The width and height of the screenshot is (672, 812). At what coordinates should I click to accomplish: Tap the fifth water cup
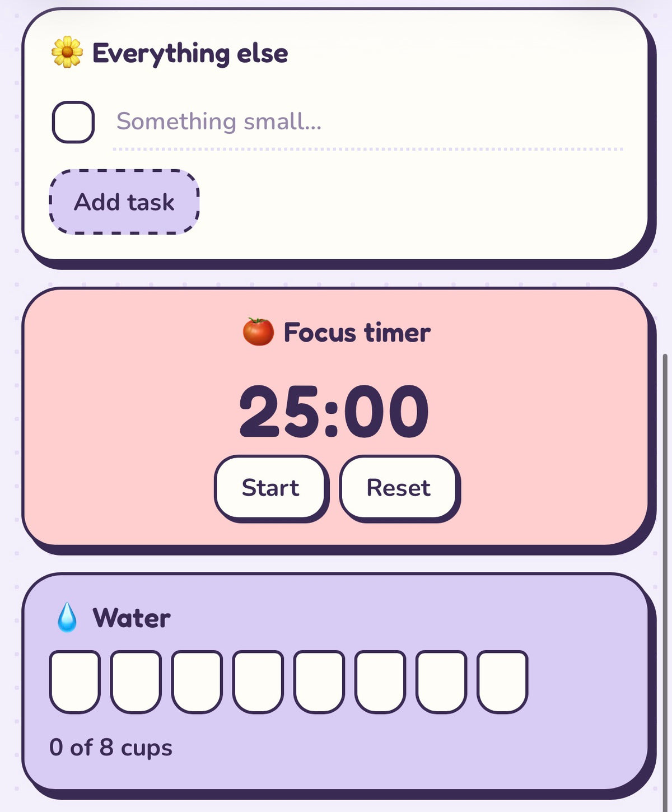319,682
